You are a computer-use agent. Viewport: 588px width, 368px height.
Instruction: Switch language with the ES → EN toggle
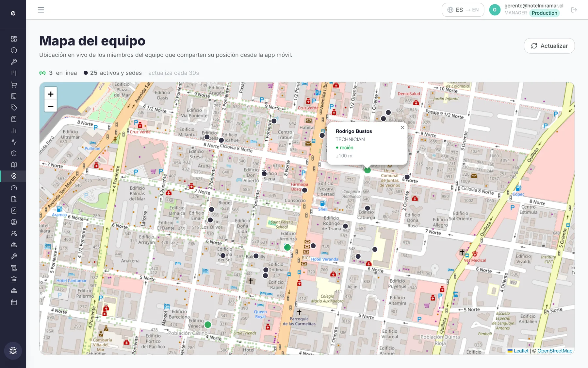point(463,10)
